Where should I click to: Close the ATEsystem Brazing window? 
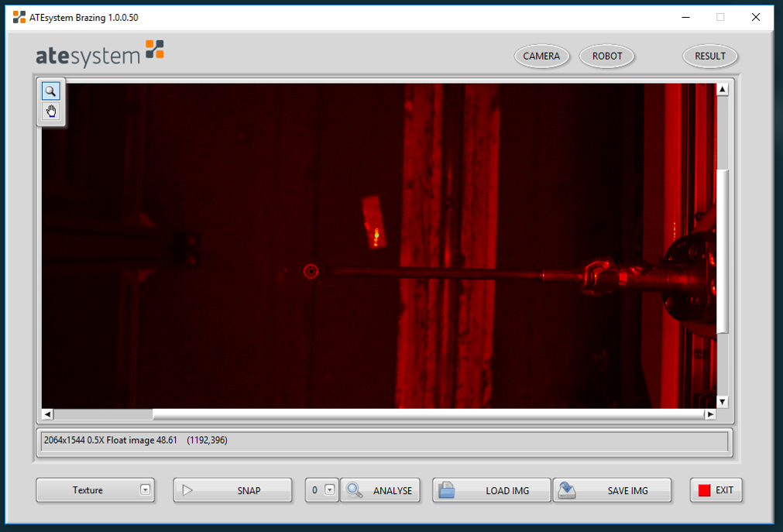pos(756,18)
